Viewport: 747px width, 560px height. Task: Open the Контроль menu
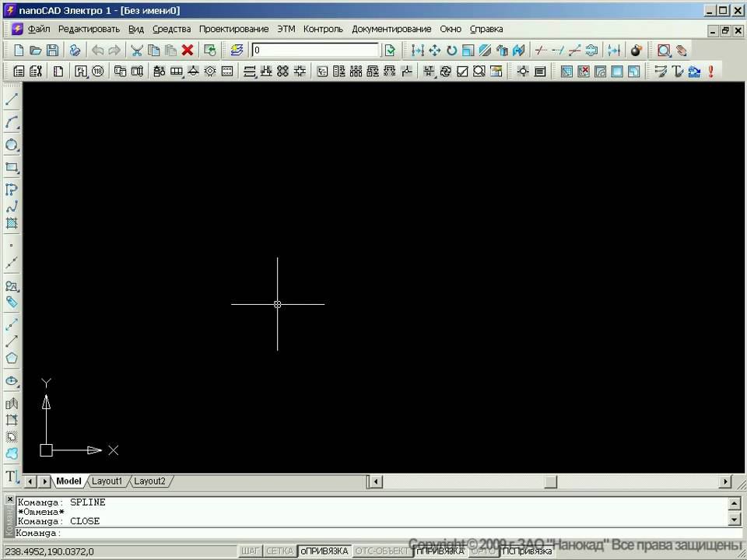click(x=323, y=29)
